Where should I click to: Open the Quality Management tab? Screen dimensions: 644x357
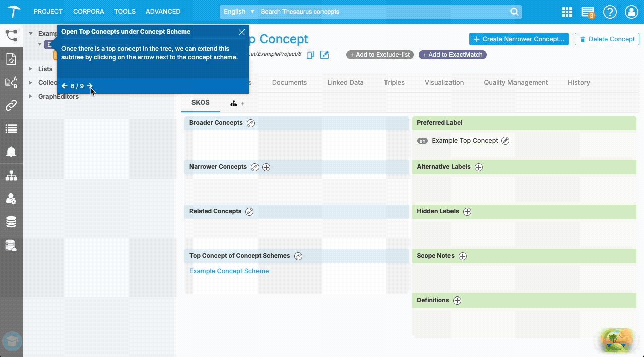point(516,82)
